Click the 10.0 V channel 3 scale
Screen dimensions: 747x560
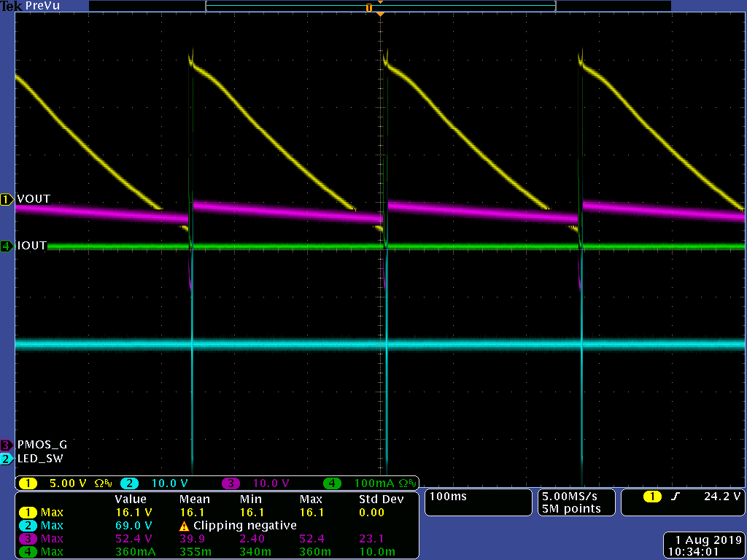point(271,483)
